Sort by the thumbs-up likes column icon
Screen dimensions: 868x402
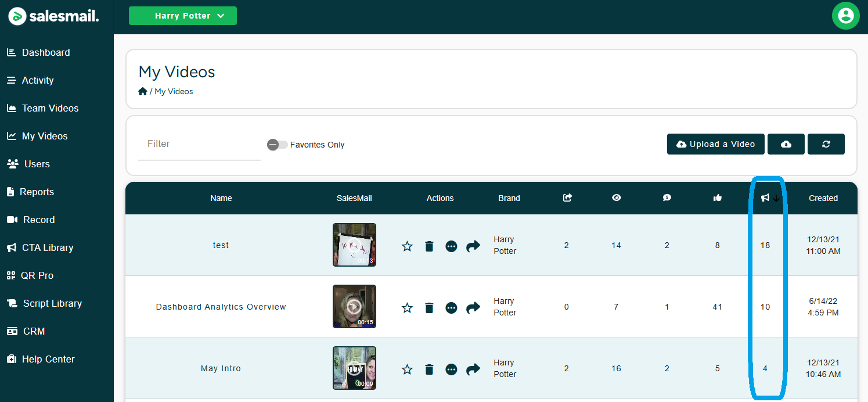(717, 198)
